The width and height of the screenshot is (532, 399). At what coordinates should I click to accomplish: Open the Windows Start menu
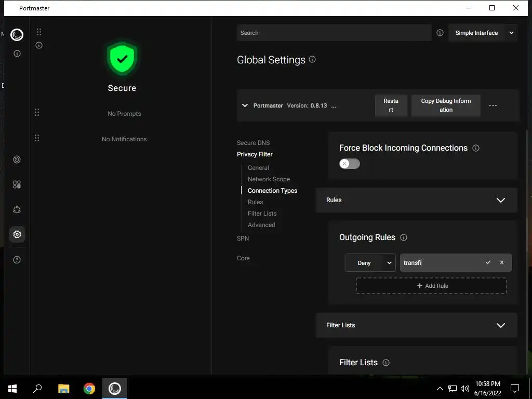coord(12,389)
